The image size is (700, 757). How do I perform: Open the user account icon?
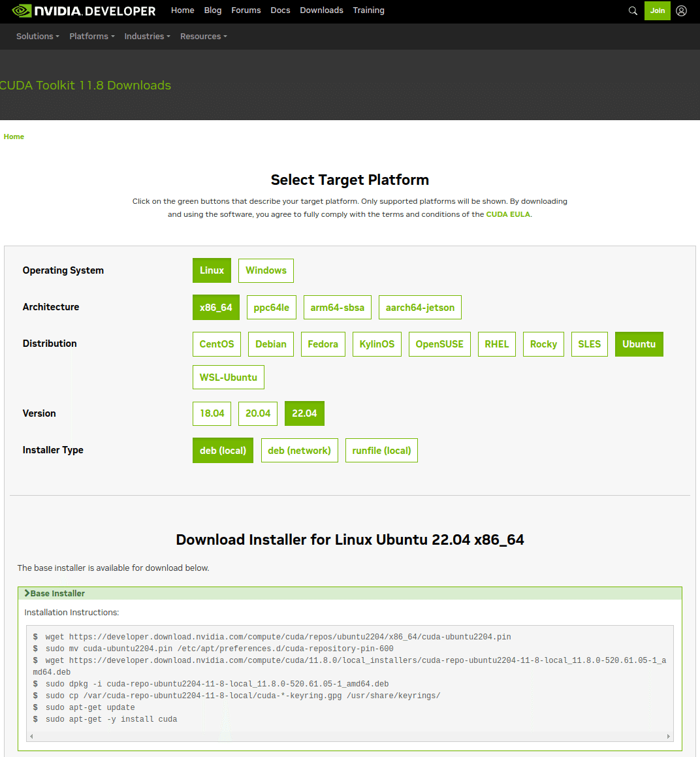click(x=681, y=10)
